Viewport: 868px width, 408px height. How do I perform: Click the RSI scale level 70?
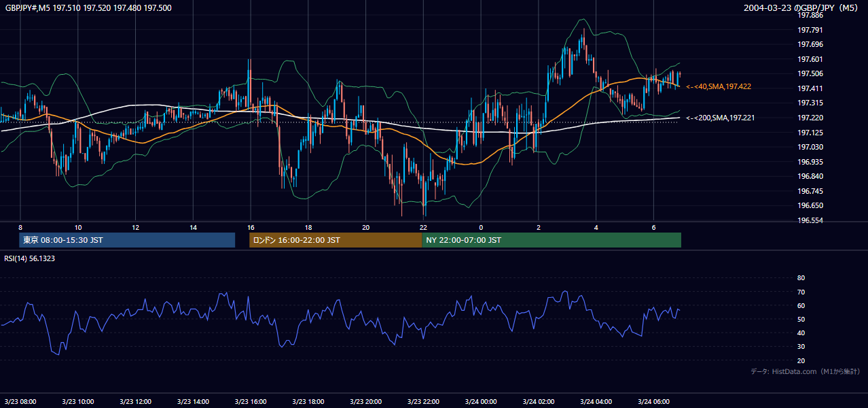(x=801, y=292)
